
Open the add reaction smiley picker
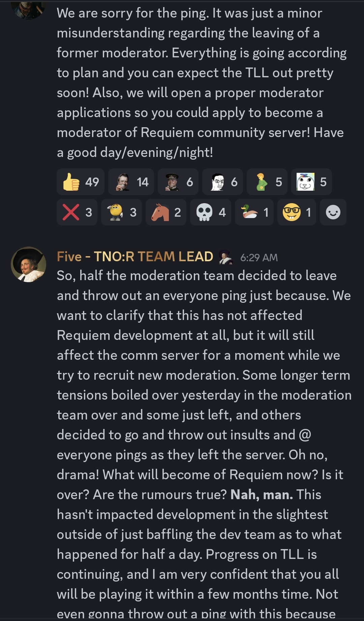point(333,212)
